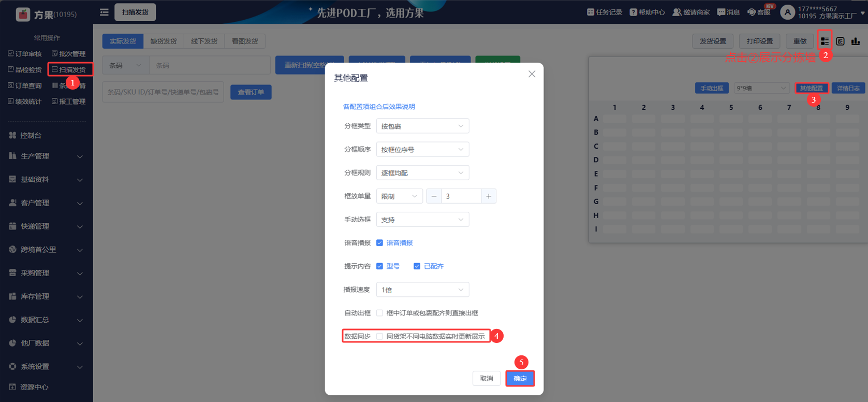The height and width of the screenshot is (402, 868).
Task: Expand 采购管理 sidebar menu
Action: click(x=46, y=272)
